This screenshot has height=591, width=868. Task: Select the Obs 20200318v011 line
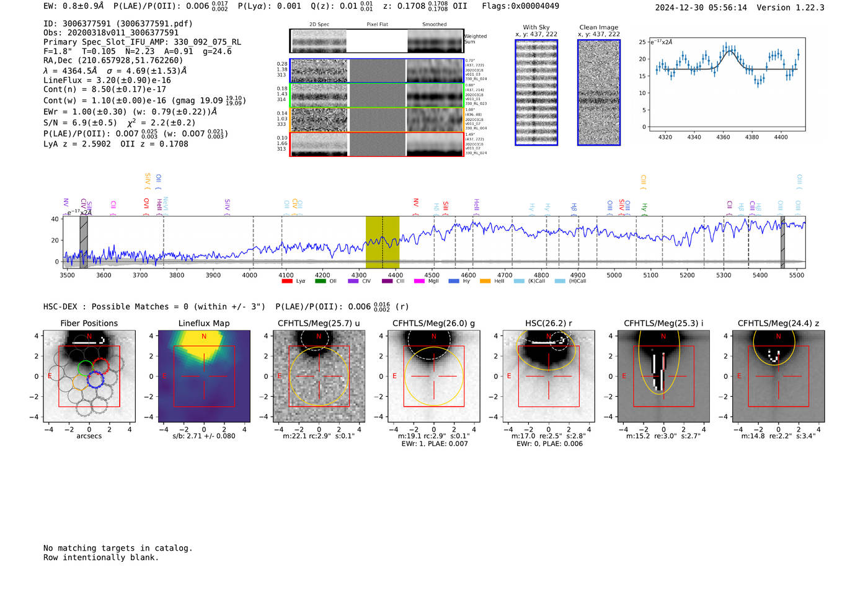click(x=111, y=33)
